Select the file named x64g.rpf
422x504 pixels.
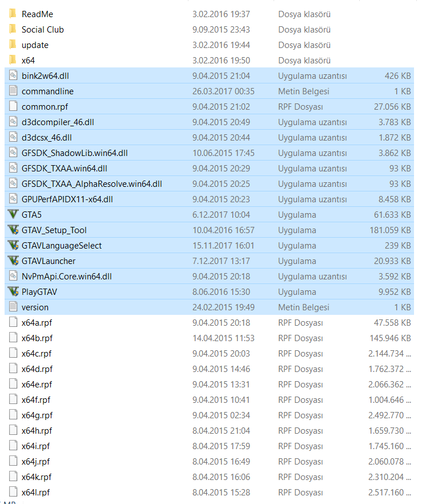[x=37, y=415]
